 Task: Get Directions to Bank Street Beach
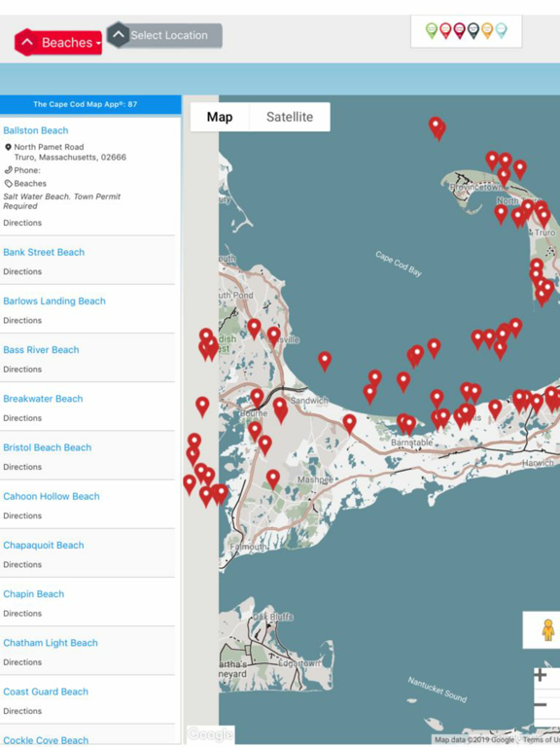22,271
